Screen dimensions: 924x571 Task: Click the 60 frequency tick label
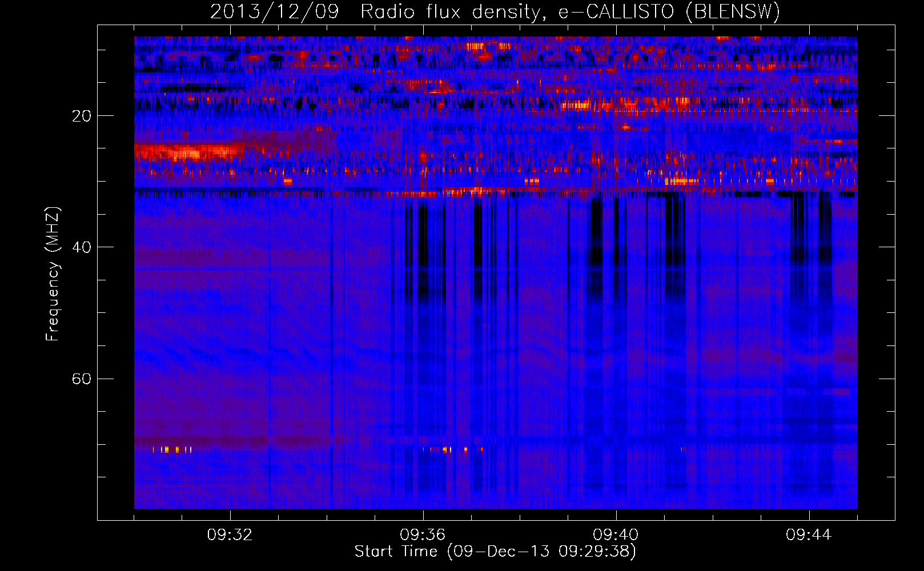pyautogui.click(x=82, y=379)
